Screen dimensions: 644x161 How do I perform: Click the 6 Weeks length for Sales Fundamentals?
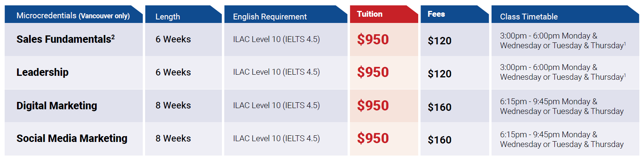173,39
